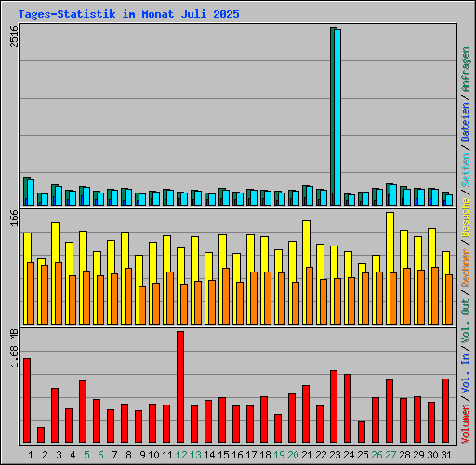Click the short red volume bar for day 2
Viewport: 476px width, 465px height.
pyautogui.click(x=41, y=434)
